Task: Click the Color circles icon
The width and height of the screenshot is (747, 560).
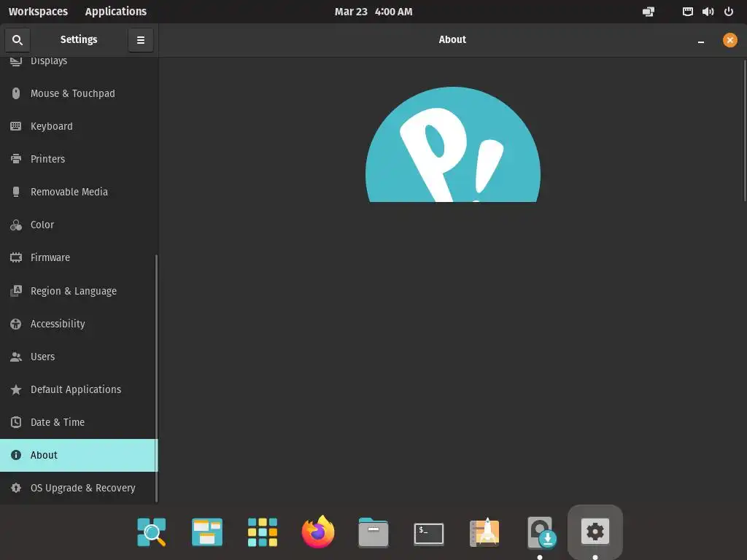Action: click(16, 225)
